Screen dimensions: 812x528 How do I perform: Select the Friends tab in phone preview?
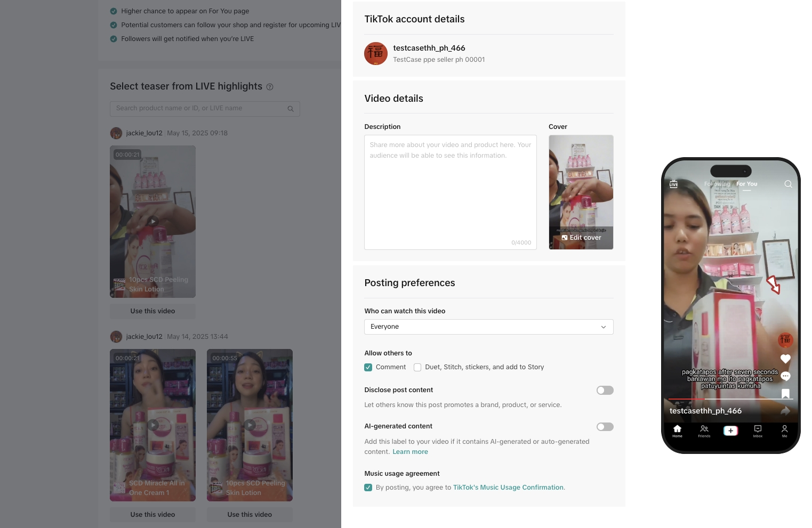[704, 430]
